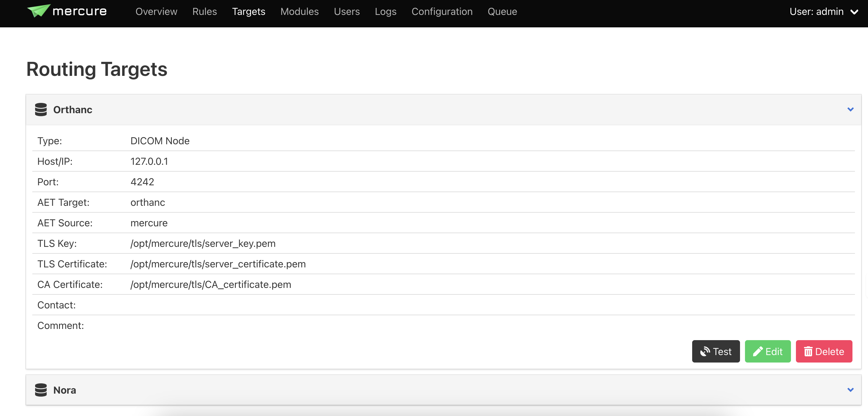
Task: Open the User: admin dropdown
Action: point(823,12)
